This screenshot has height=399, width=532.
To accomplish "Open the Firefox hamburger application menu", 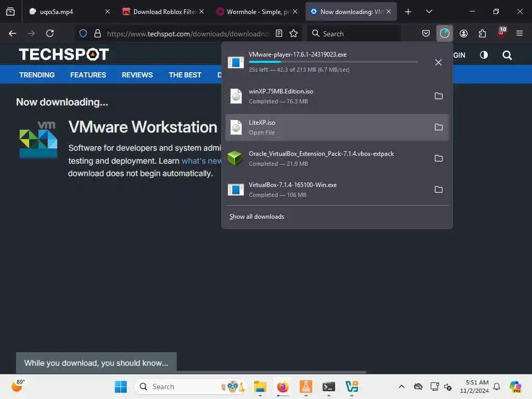I will pos(519,33).
